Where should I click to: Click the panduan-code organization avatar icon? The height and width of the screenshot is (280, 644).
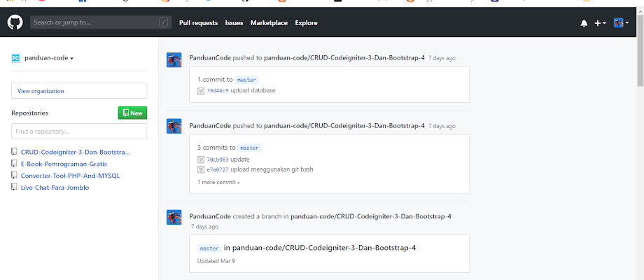[15, 58]
